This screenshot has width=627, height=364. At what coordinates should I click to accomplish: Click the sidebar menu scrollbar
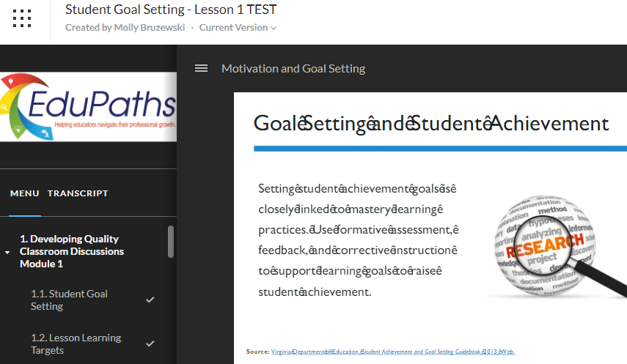(171, 242)
